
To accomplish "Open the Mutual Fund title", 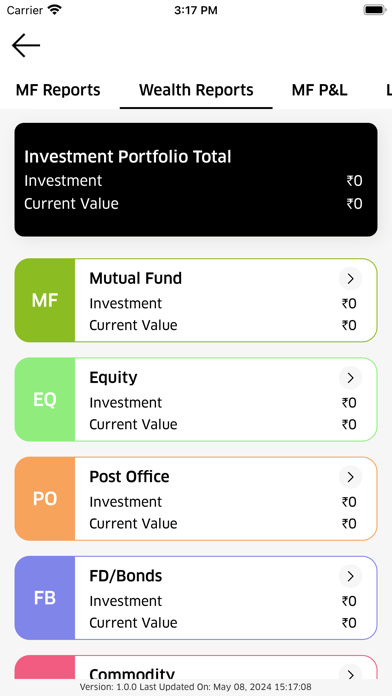I will [x=136, y=278].
